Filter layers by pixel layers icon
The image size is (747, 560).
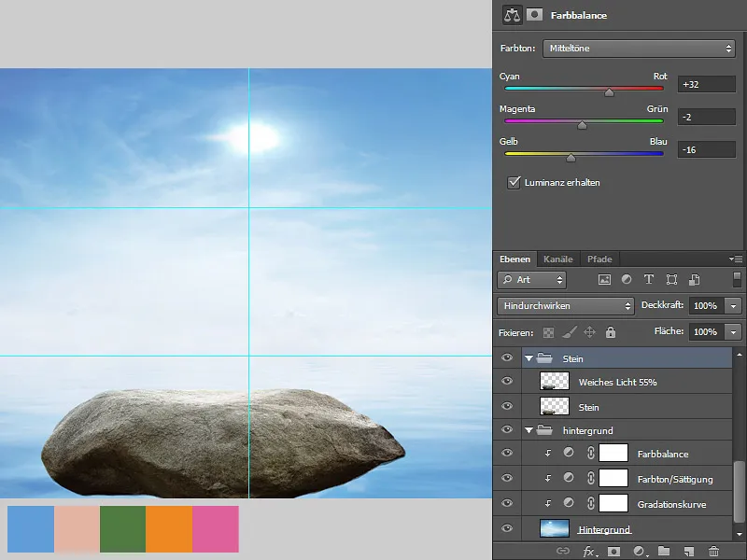point(604,279)
